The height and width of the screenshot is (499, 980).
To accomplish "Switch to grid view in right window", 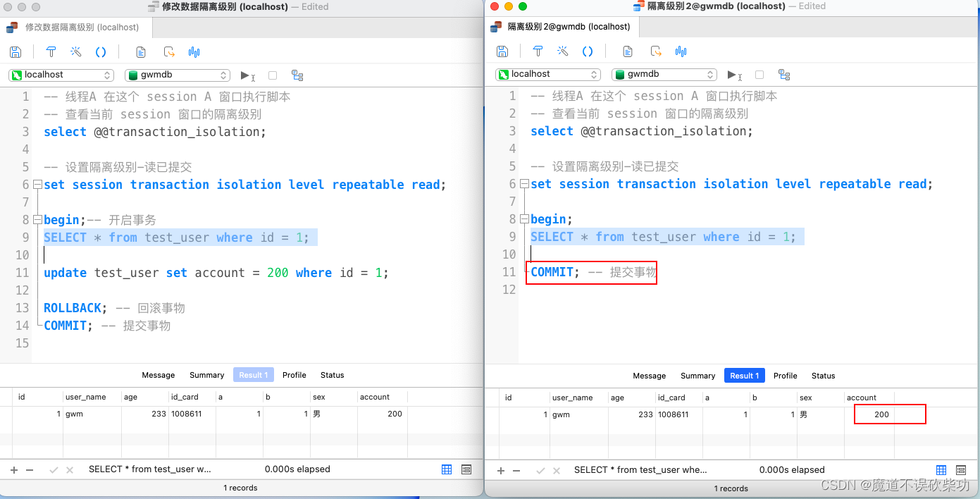I will 941,470.
